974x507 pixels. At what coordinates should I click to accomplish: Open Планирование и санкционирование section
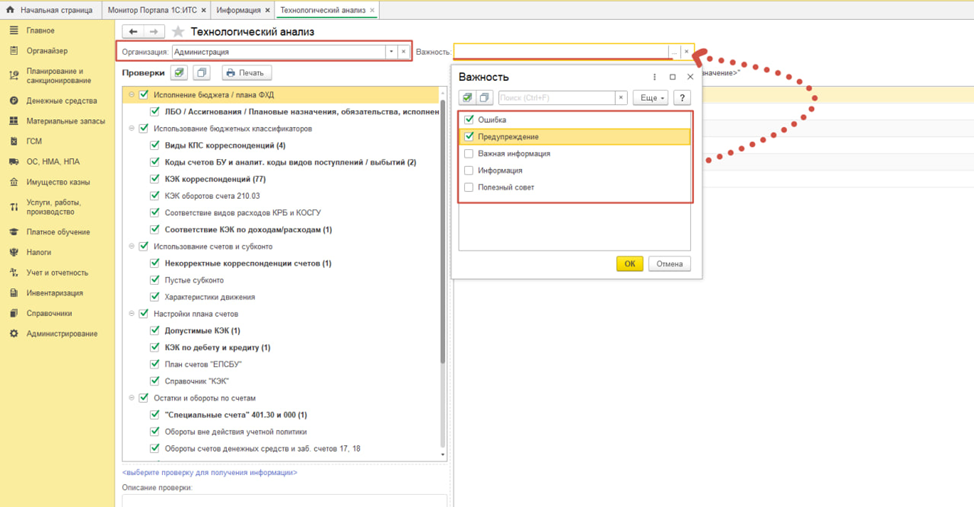[58, 76]
